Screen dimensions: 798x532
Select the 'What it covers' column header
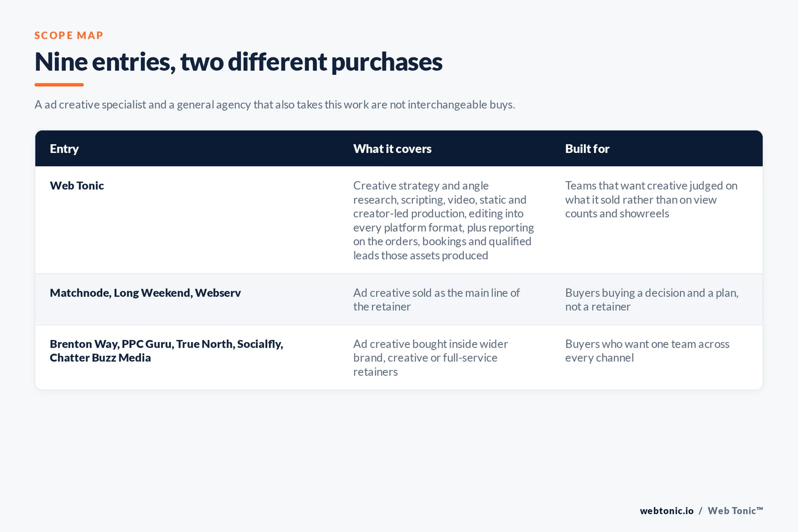click(x=393, y=149)
